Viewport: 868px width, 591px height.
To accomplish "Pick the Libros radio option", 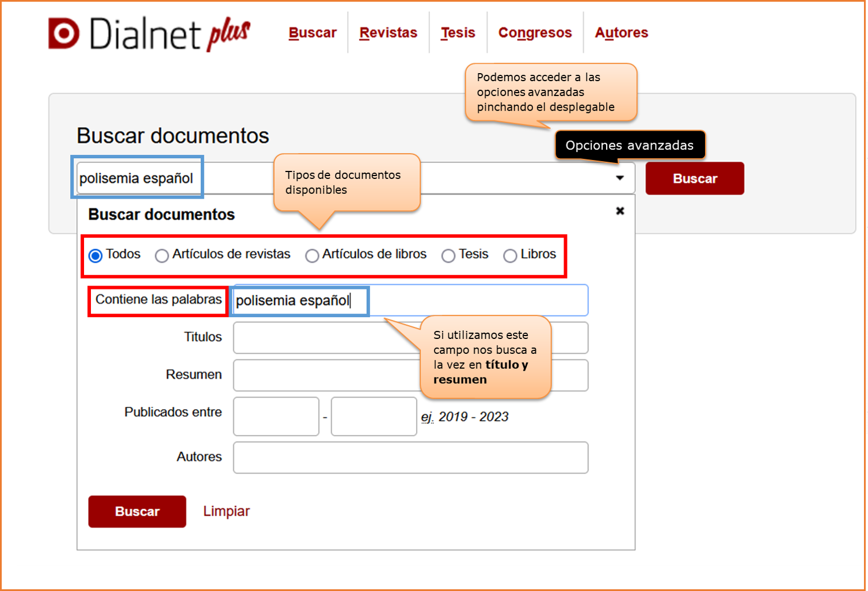I will pos(510,256).
